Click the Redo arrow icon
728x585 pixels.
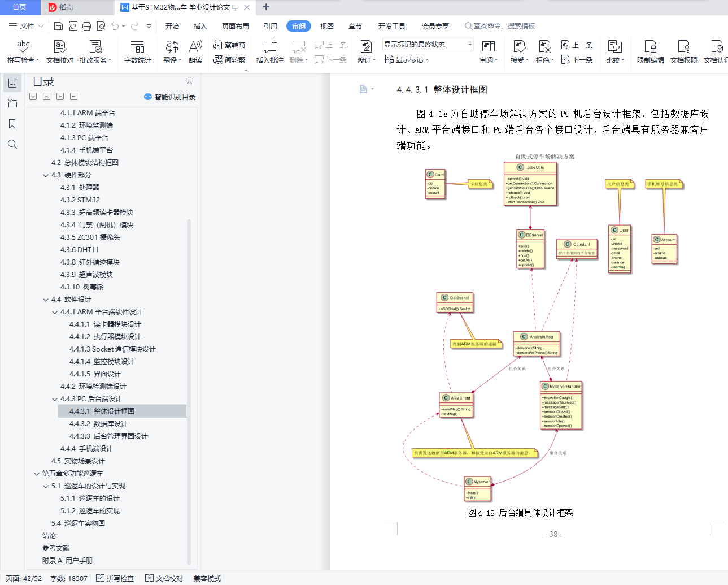click(x=134, y=26)
